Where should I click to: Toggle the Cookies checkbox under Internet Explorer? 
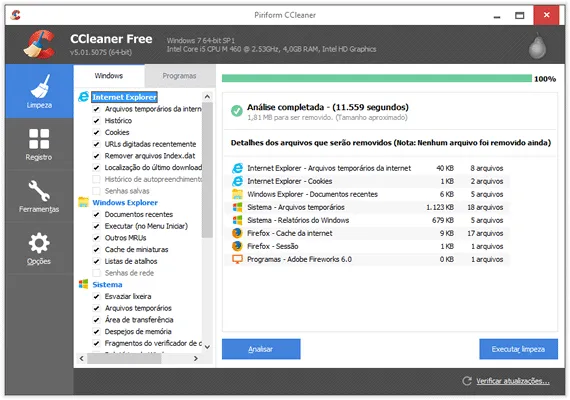(96, 132)
